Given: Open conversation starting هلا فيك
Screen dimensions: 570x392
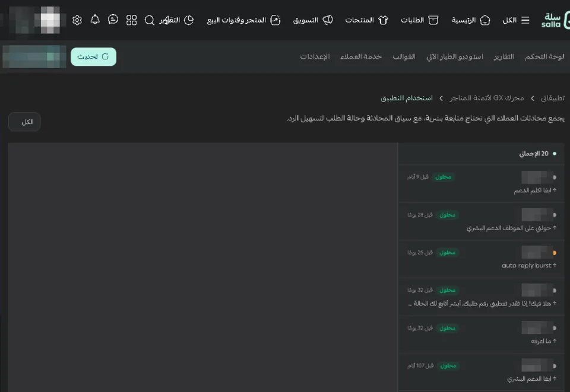Looking at the screenshot, I should [x=482, y=297].
